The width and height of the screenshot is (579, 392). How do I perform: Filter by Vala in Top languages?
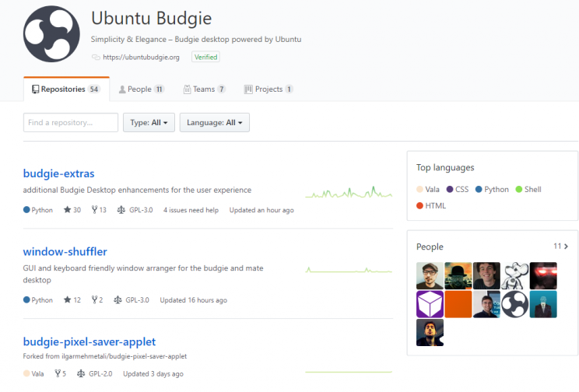(428, 189)
